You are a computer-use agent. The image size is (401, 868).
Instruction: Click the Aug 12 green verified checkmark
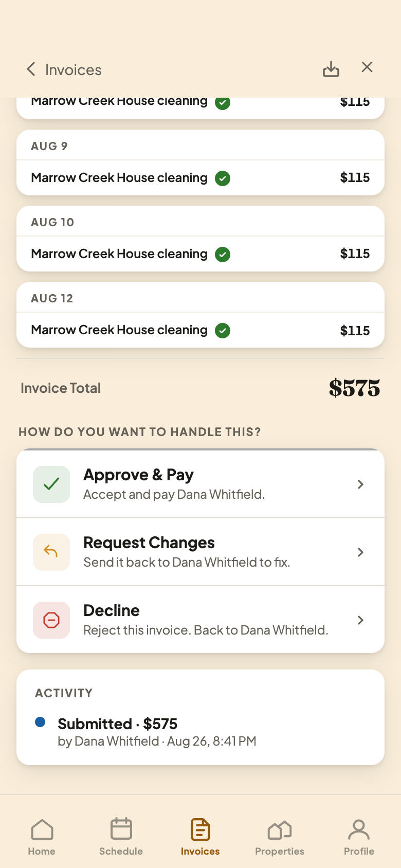point(223,330)
